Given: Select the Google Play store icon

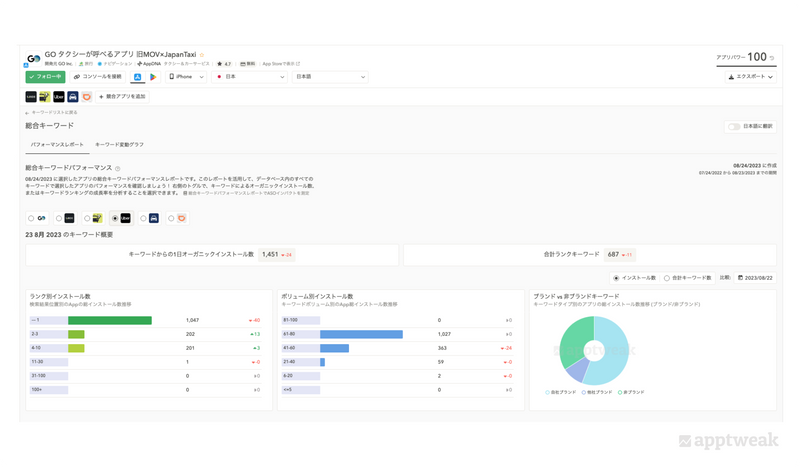Looking at the screenshot, I should (x=153, y=77).
